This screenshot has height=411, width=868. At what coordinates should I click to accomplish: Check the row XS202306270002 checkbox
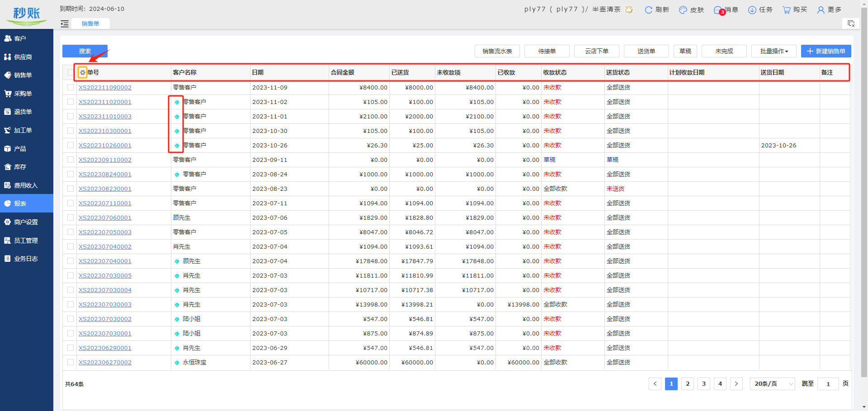[x=71, y=362]
